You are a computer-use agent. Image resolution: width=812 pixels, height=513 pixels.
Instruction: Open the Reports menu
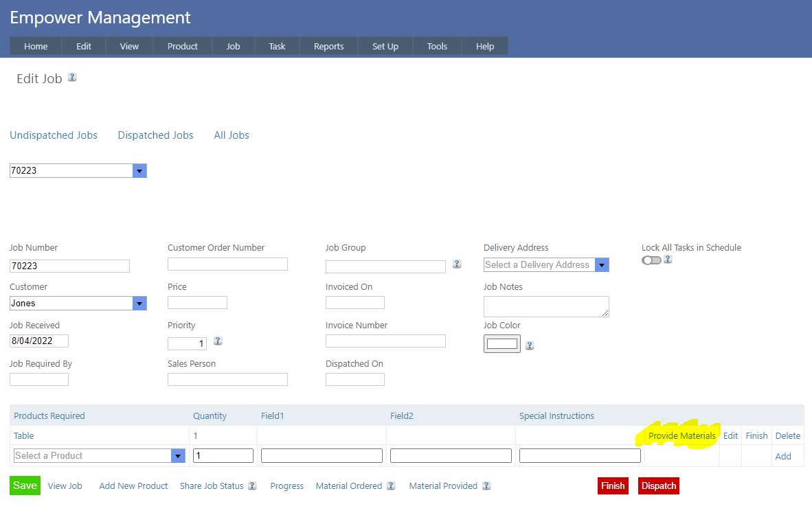[x=328, y=46]
